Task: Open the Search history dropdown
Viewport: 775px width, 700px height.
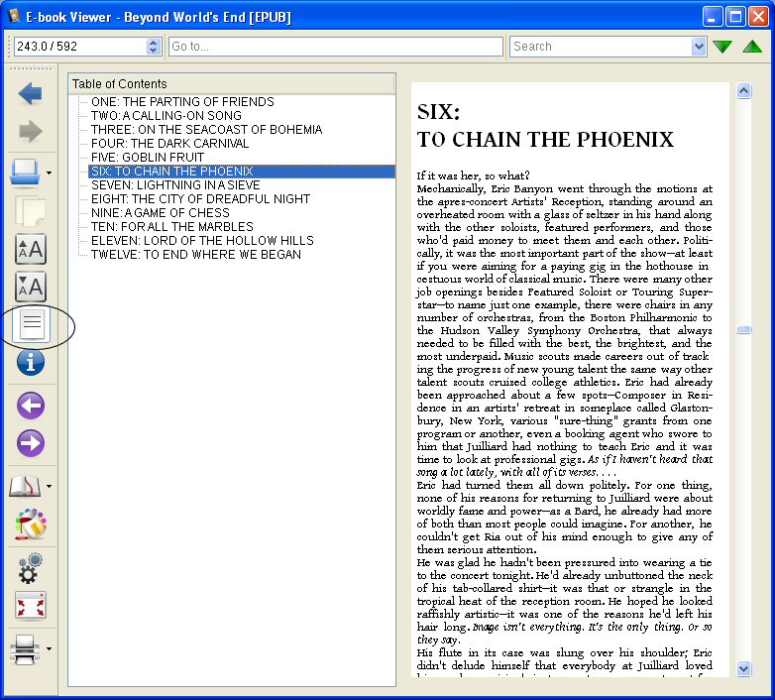Action: coord(699,47)
